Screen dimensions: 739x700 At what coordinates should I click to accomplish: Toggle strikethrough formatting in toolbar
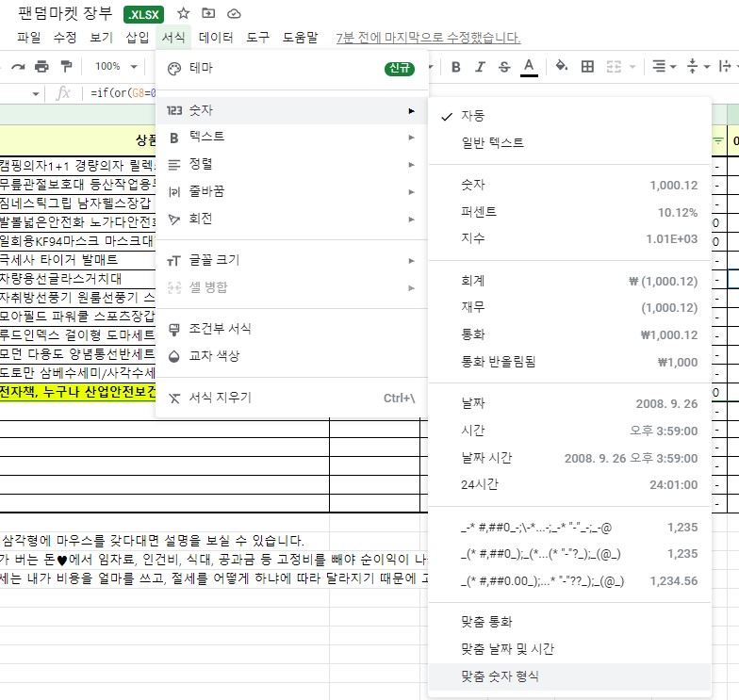click(504, 67)
